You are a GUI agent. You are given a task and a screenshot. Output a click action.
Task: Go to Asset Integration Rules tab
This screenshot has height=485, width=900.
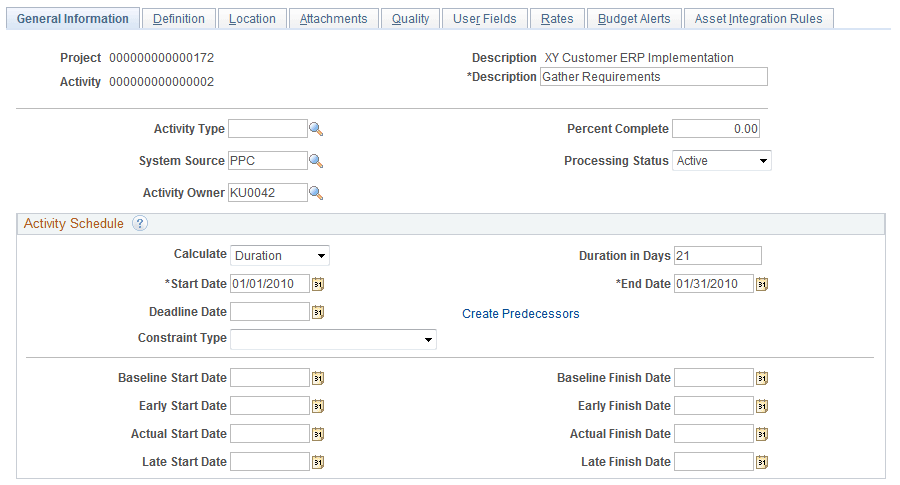758,19
